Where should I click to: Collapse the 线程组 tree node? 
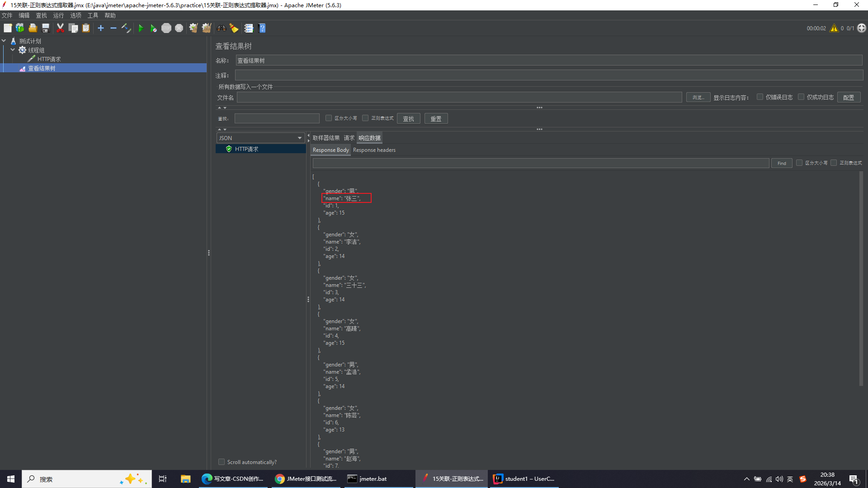pos(13,50)
